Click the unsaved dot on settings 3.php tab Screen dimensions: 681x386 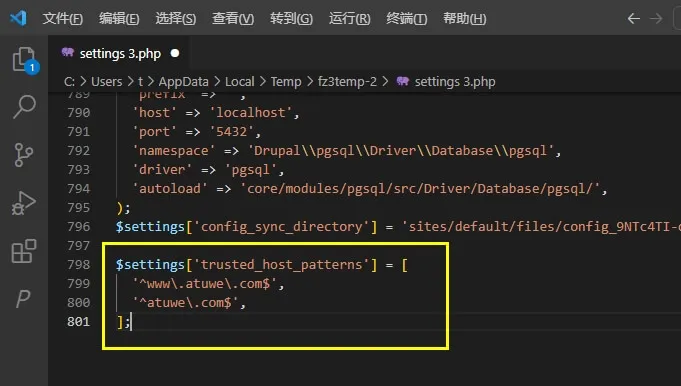[x=175, y=53]
